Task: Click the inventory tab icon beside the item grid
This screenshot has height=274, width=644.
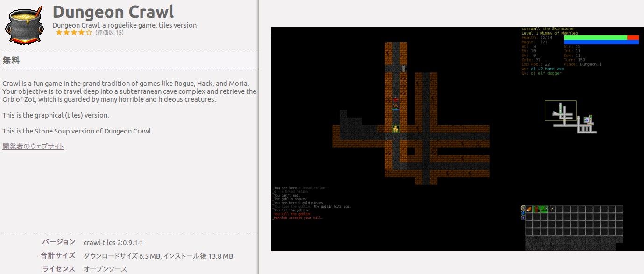Action: 523,208
